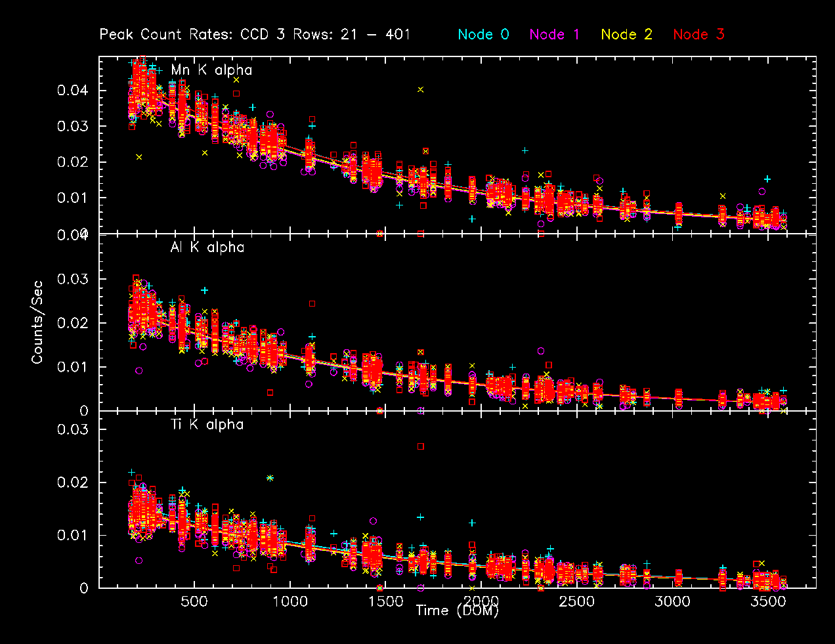835x644 pixels.
Task: Click the yellow Node 2 legend label
Action: click(626, 34)
